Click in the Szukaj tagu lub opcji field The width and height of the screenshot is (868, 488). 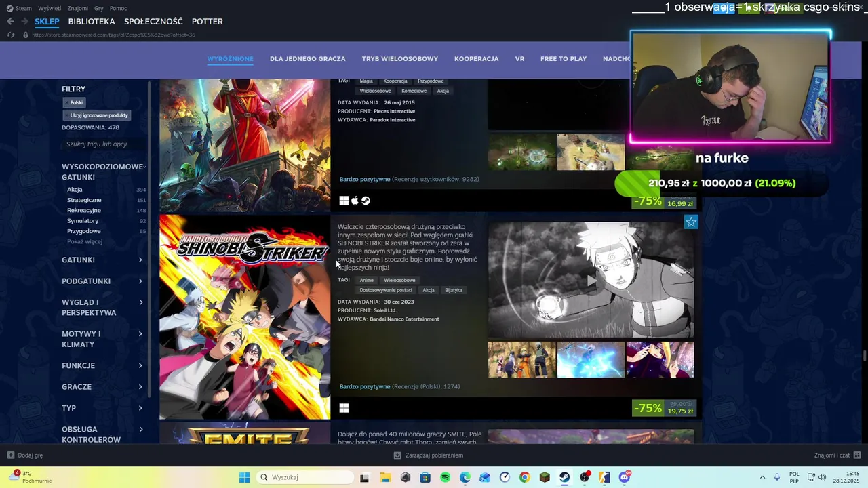pyautogui.click(x=104, y=144)
